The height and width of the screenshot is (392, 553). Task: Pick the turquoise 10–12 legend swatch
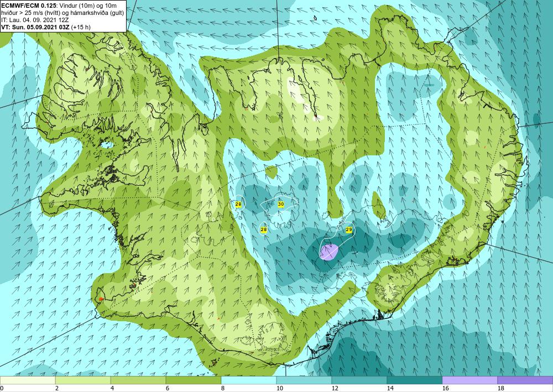click(304, 380)
